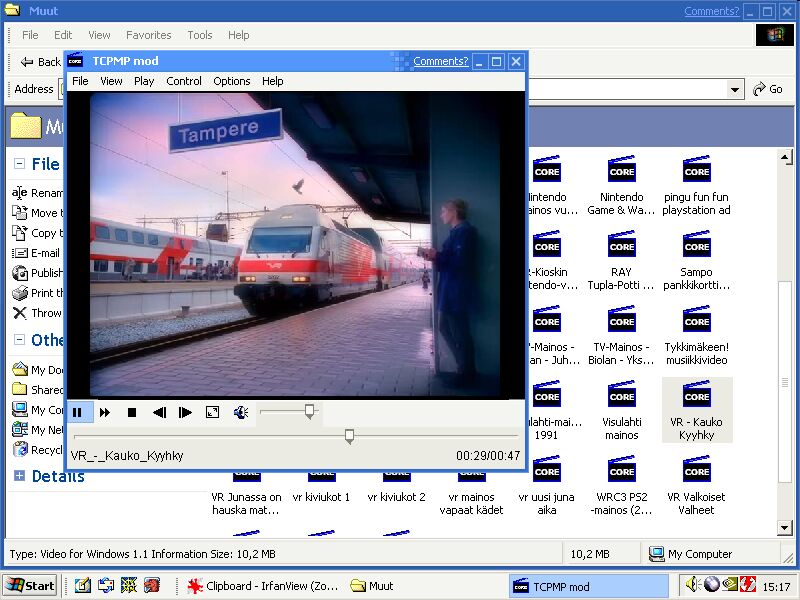Pause playback in TCPMP
Screen dimensions: 800x600
[x=78, y=412]
